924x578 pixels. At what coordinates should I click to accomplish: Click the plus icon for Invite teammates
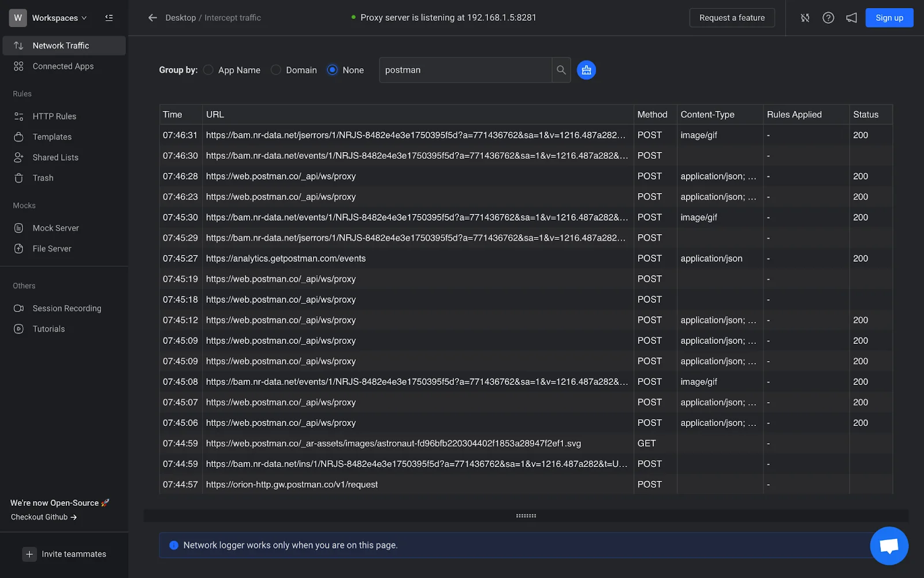[x=29, y=554]
